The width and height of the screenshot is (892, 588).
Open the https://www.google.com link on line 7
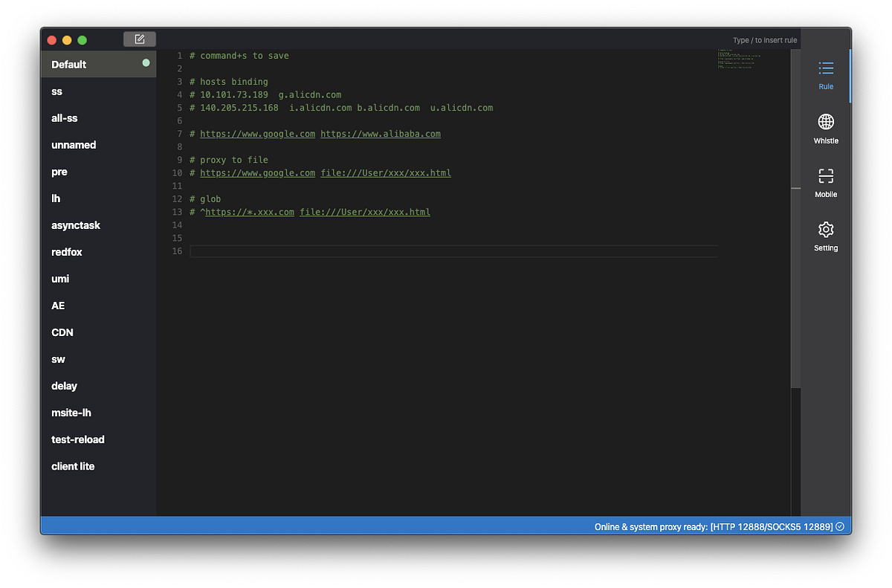257,134
